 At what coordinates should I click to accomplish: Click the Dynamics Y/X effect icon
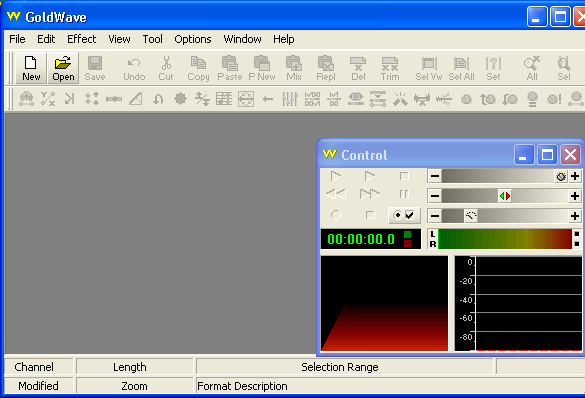point(48,99)
